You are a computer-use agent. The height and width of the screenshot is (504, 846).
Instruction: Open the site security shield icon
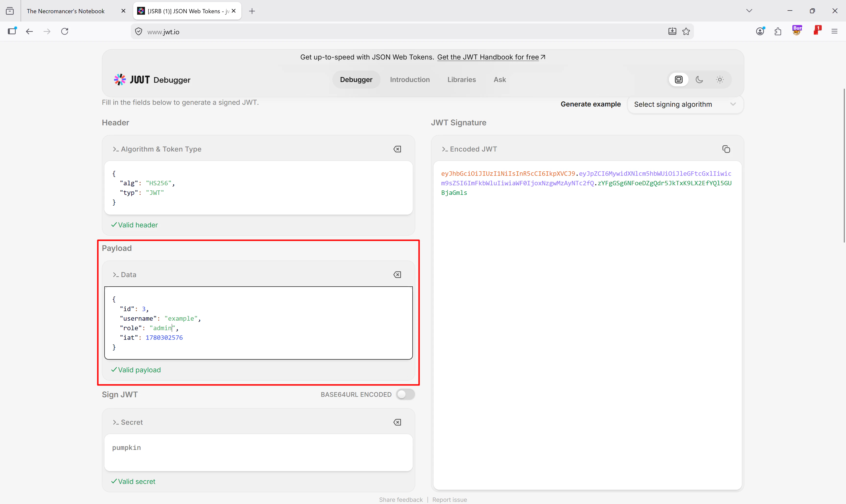(x=138, y=32)
